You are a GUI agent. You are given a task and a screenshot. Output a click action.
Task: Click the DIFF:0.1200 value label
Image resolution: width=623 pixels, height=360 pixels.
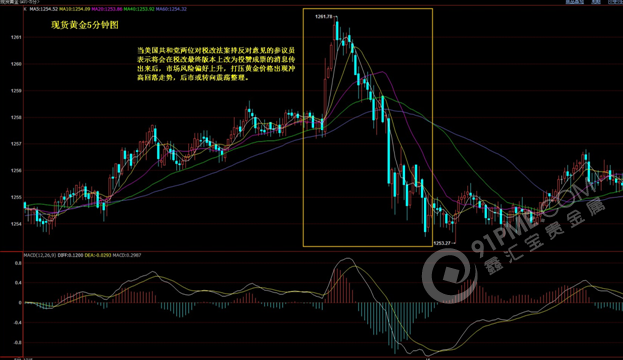(71, 255)
